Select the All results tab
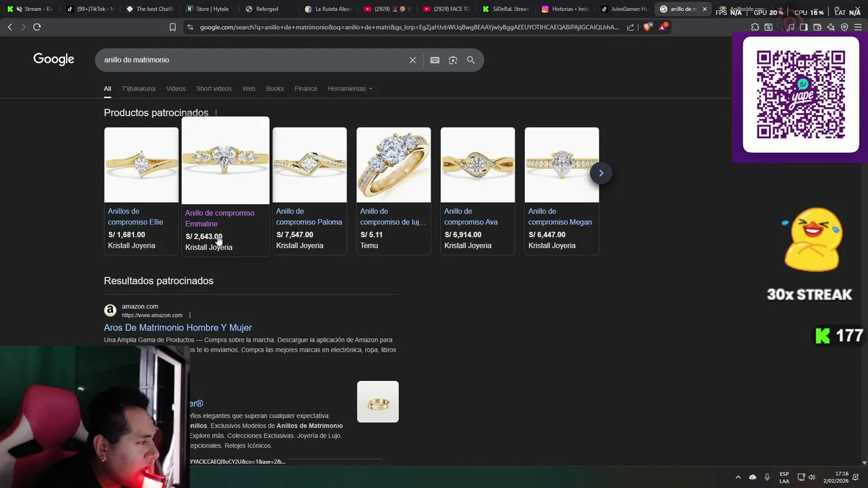 pyautogui.click(x=107, y=89)
